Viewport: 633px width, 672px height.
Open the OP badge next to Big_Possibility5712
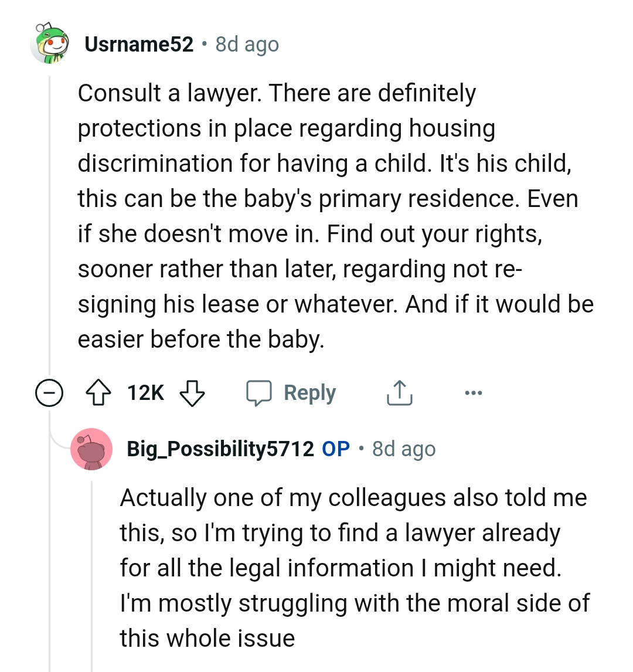click(x=334, y=449)
